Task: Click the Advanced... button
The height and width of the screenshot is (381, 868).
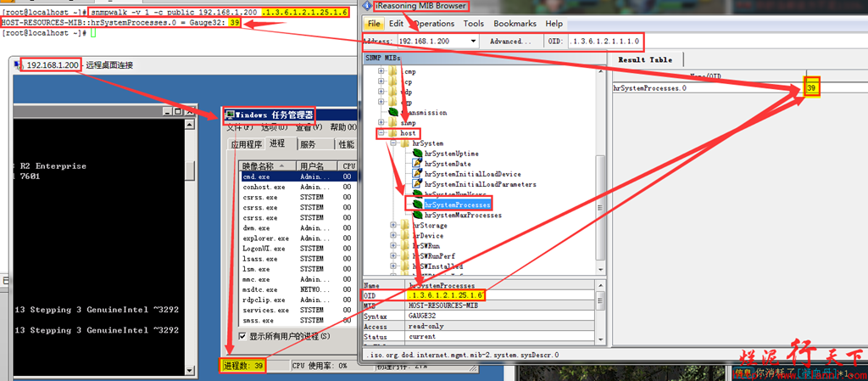Action: pos(510,41)
